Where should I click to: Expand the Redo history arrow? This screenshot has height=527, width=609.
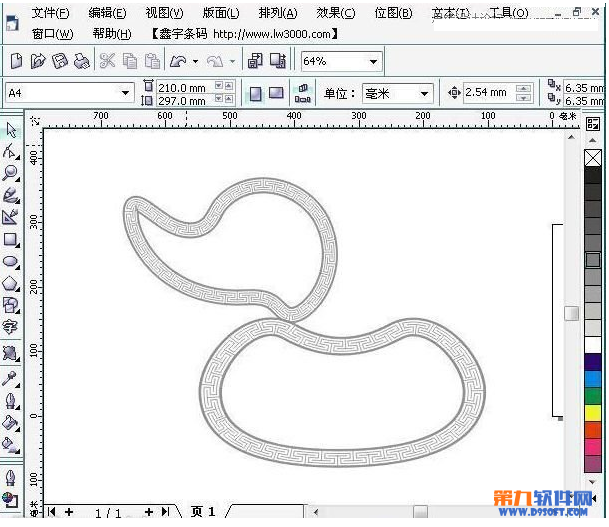(x=232, y=61)
